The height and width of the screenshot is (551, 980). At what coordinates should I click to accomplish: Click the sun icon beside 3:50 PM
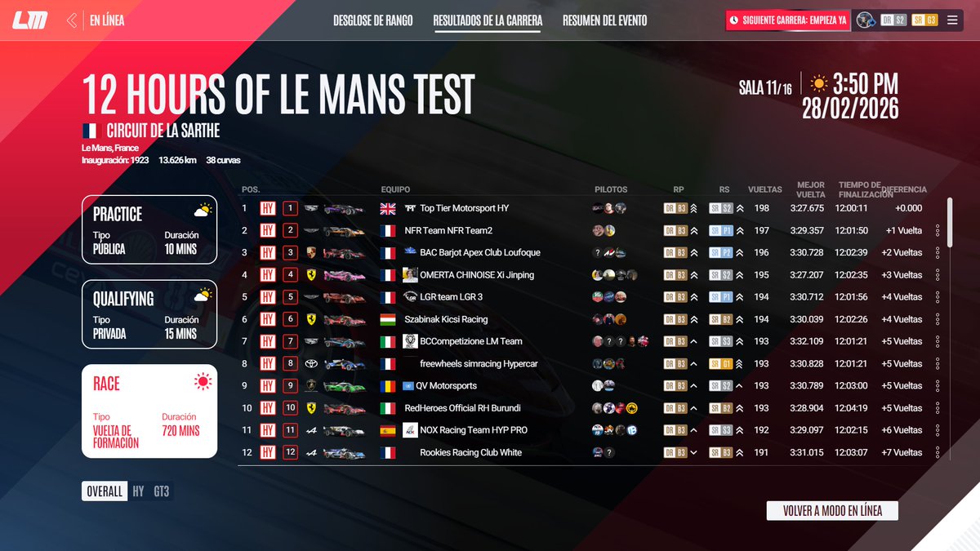(x=819, y=83)
